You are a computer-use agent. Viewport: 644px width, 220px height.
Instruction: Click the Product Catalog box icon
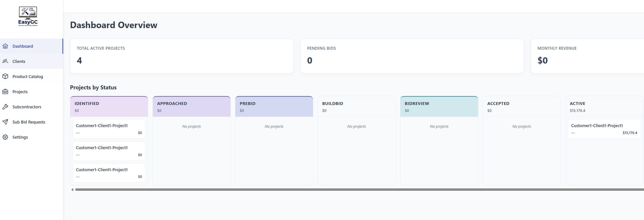coord(5,76)
